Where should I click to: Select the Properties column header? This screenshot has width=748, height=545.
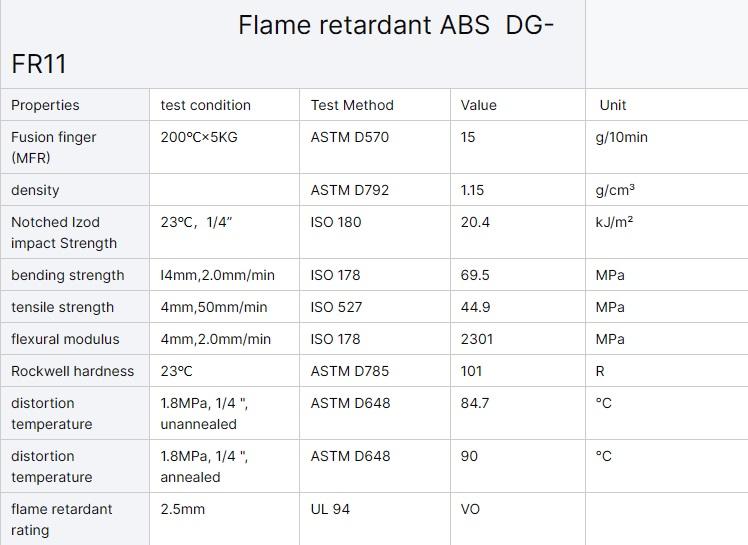45,105
